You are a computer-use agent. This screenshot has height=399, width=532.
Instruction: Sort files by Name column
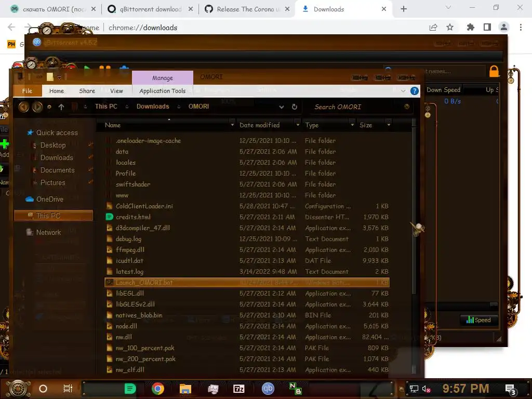pyautogui.click(x=113, y=125)
